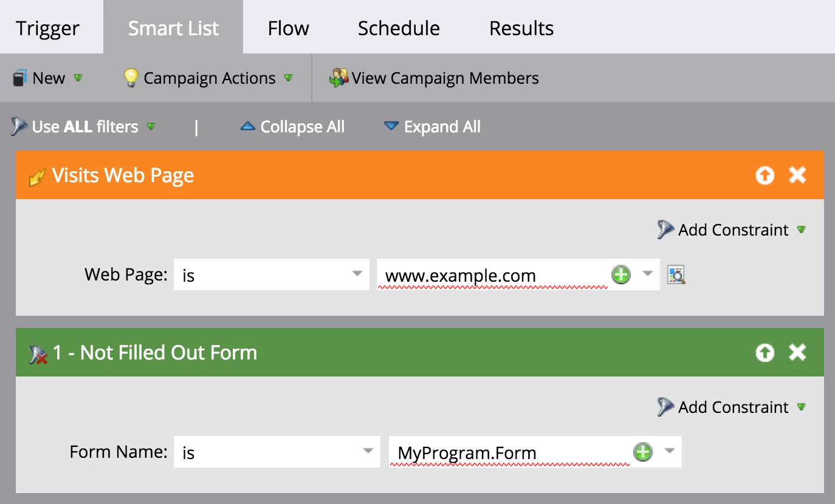Move Not Filled Out Form filter up
The height and width of the screenshot is (504, 835).
coord(765,353)
